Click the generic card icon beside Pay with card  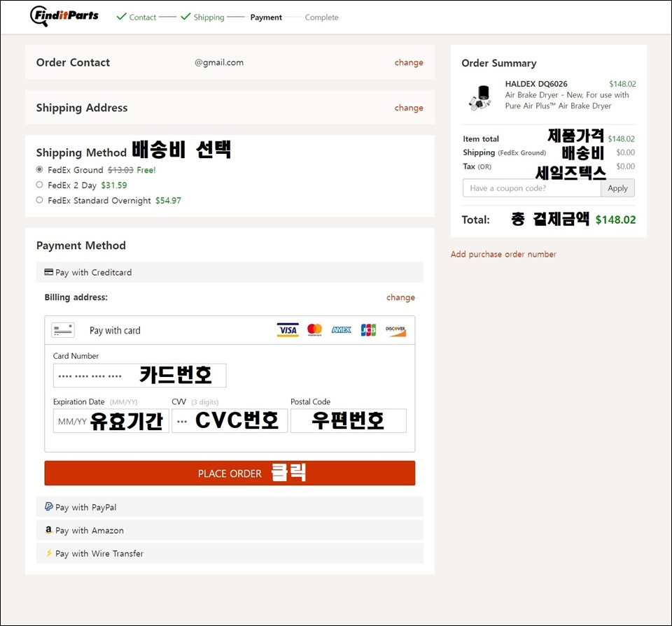(x=63, y=330)
